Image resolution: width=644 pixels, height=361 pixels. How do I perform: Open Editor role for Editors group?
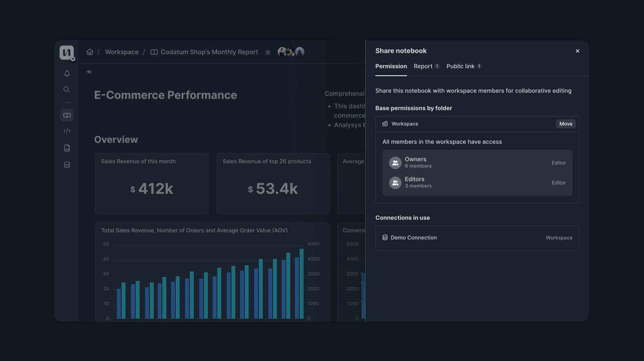pos(558,182)
